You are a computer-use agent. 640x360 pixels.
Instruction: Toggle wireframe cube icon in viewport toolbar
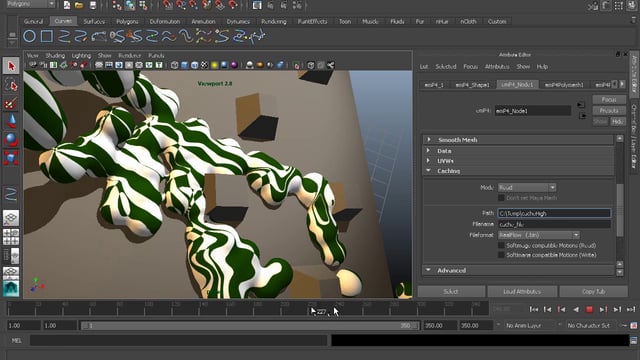pyautogui.click(x=174, y=65)
